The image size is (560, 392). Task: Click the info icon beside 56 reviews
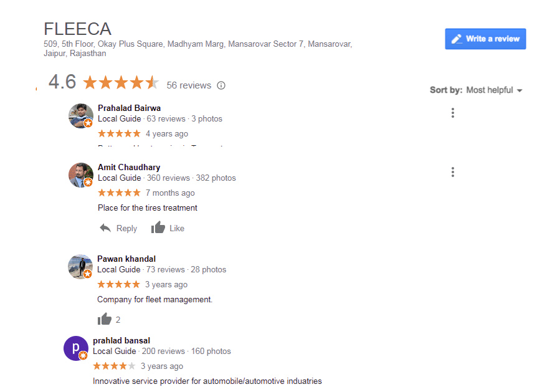(221, 85)
